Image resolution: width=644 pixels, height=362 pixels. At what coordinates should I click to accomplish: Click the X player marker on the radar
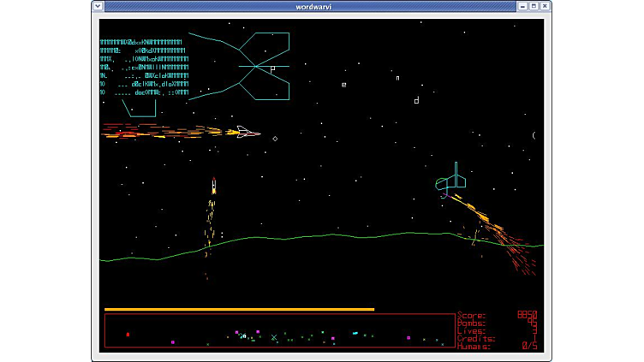pyautogui.click(x=274, y=337)
